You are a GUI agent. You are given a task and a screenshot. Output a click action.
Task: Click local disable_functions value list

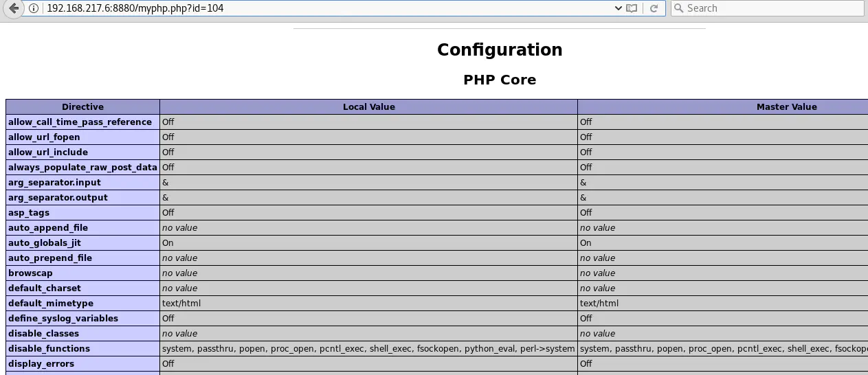coord(368,349)
